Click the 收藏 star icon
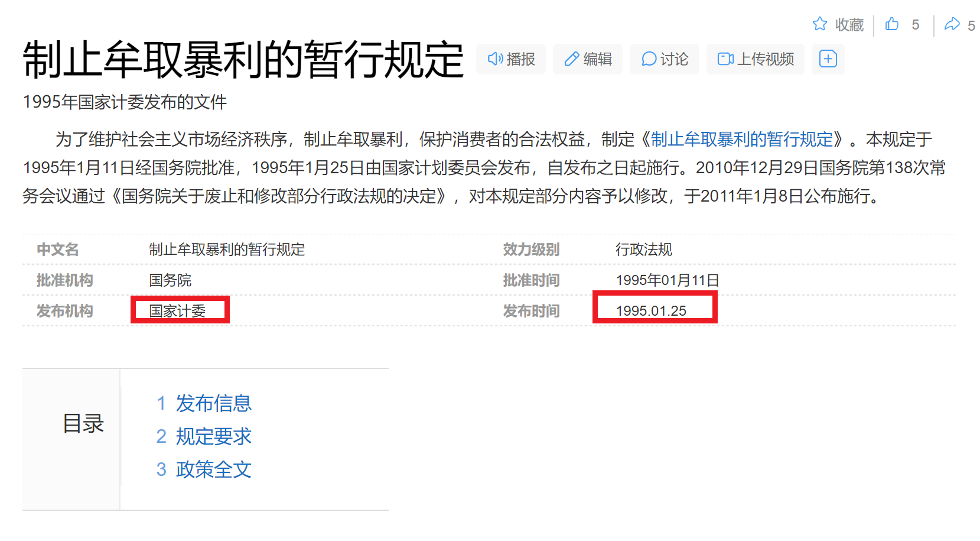Screen dimensions: 980x541 coord(819,24)
